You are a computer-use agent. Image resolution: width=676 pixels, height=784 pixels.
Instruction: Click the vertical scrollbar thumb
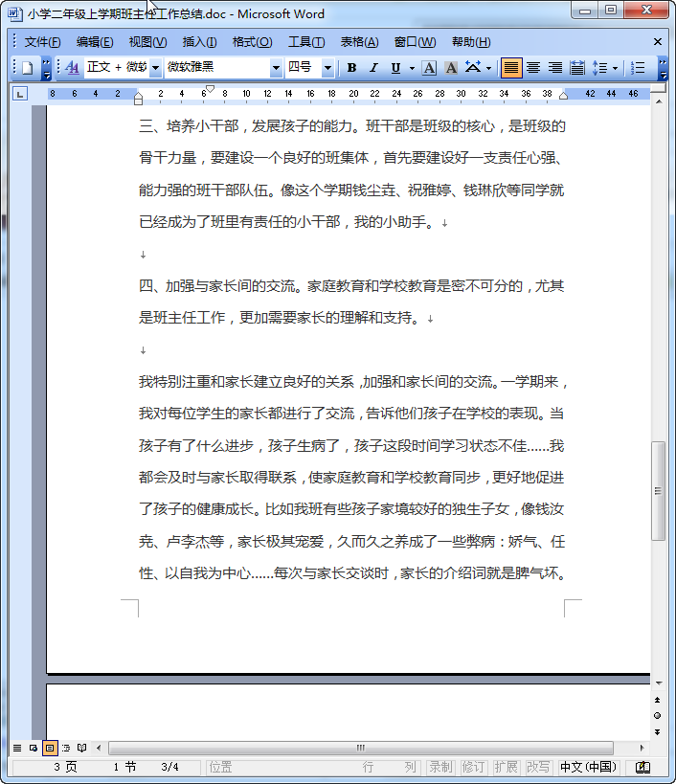658,491
